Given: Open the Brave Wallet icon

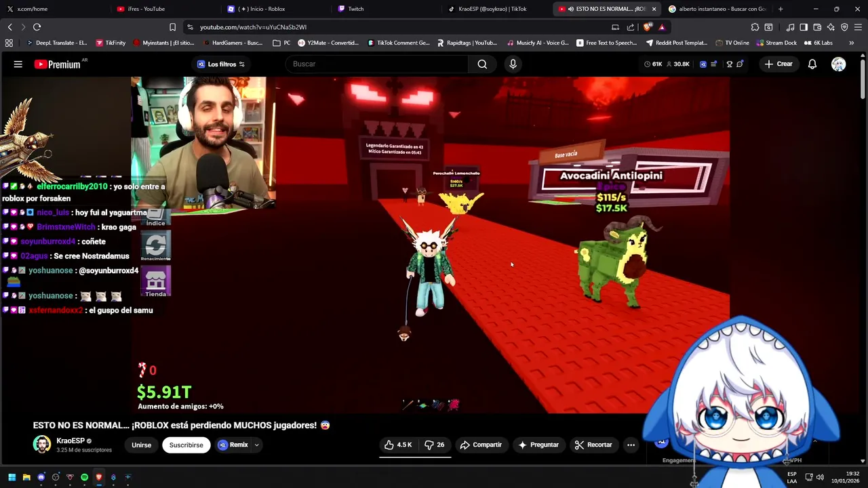Looking at the screenshot, I should 817,27.
